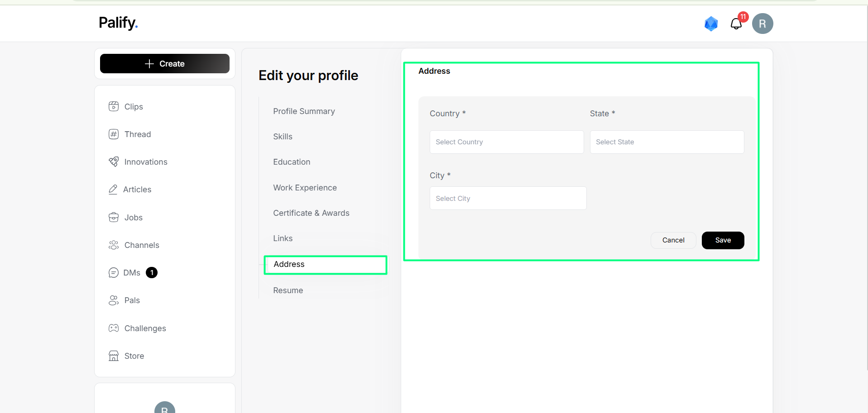Image resolution: width=868 pixels, height=413 pixels.
Task: Open Education section
Action: pos(292,162)
